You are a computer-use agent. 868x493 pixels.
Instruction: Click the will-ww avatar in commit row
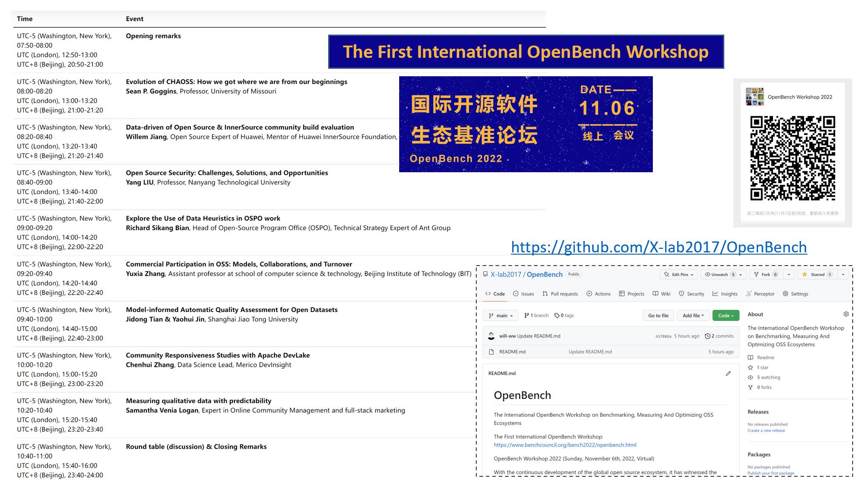[491, 336]
